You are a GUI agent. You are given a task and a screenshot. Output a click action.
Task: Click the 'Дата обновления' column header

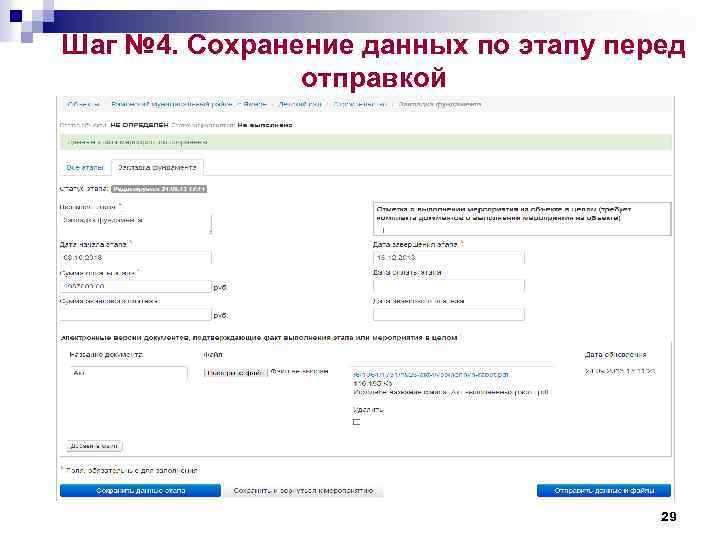(x=615, y=354)
